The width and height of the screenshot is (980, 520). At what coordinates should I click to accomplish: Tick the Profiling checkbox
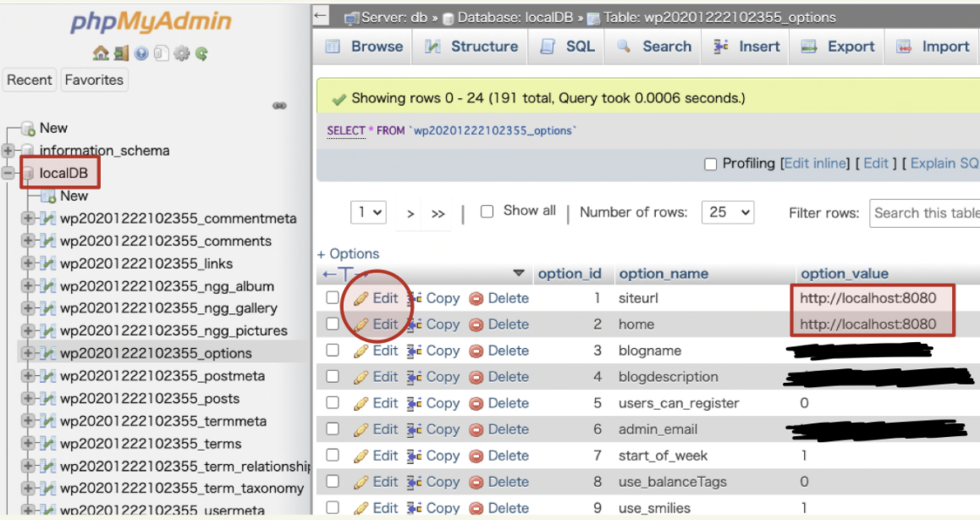710,164
